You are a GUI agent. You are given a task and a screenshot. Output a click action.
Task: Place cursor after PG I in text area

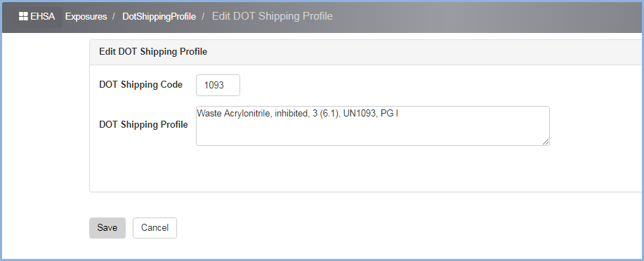click(x=400, y=114)
